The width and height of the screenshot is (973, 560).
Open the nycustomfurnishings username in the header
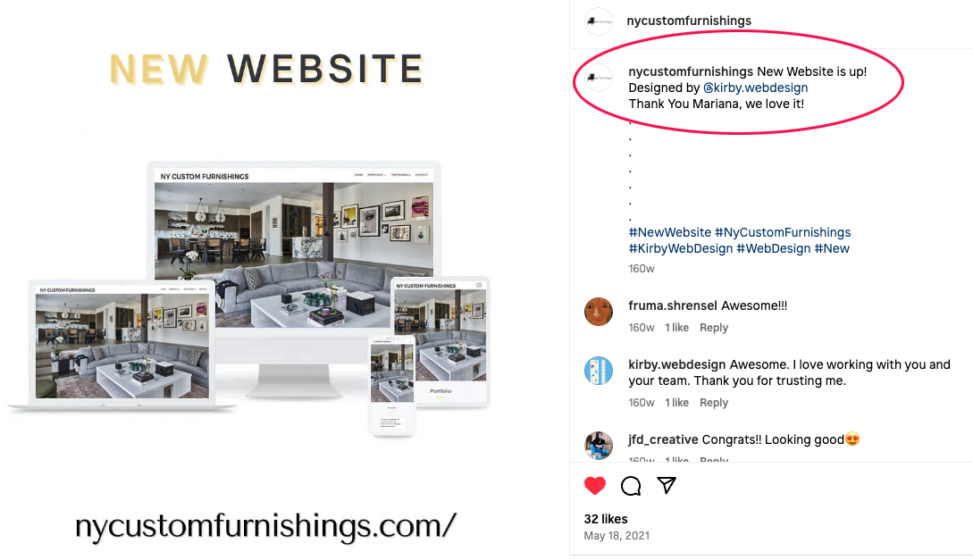click(689, 21)
